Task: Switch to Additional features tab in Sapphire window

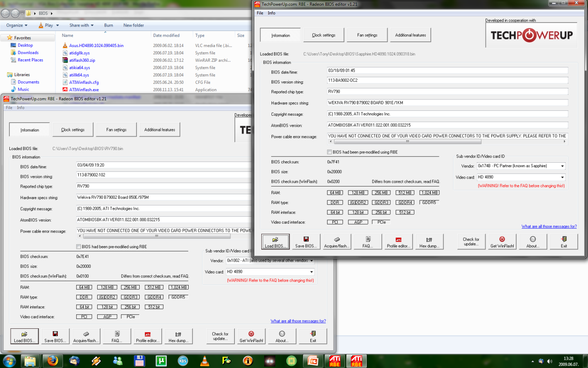Action: [x=410, y=35]
